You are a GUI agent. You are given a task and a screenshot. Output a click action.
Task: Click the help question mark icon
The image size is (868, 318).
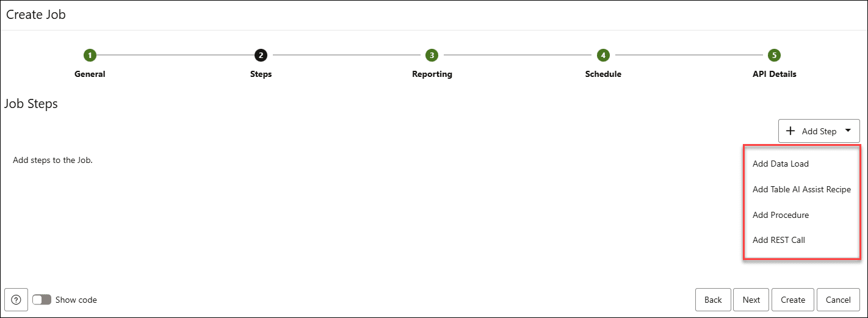click(16, 300)
